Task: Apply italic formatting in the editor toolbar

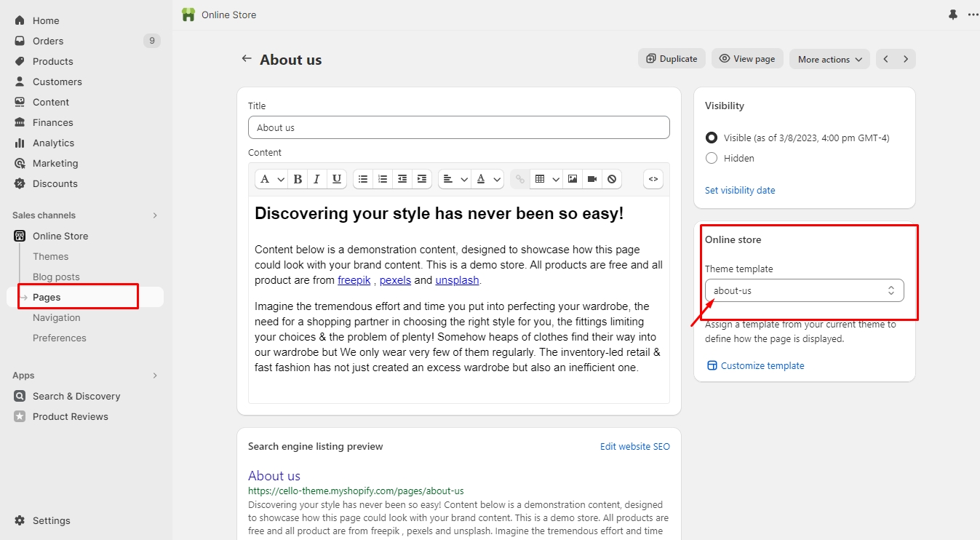Action: 316,179
